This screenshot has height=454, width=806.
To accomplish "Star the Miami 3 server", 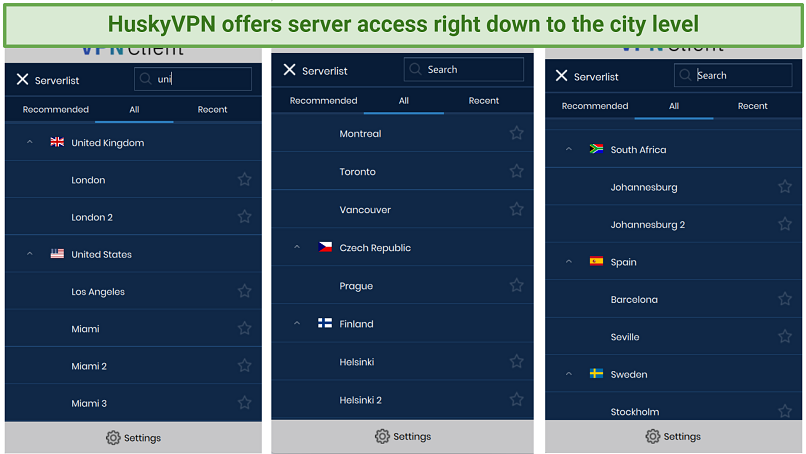I will [245, 403].
